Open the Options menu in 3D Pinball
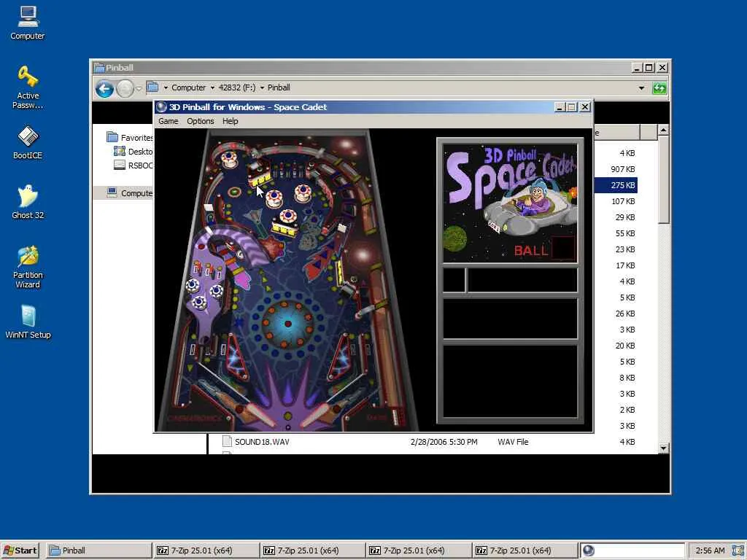Screen dimensions: 747x560 [x=200, y=121]
